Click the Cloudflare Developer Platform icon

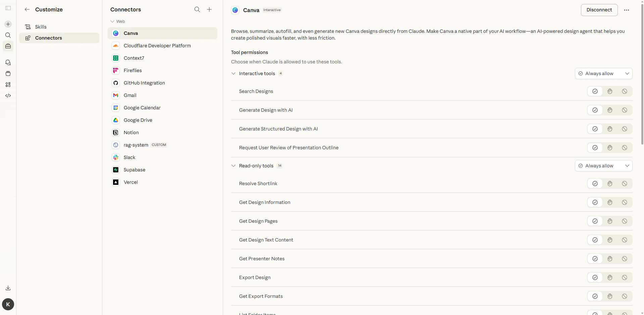(116, 46)
